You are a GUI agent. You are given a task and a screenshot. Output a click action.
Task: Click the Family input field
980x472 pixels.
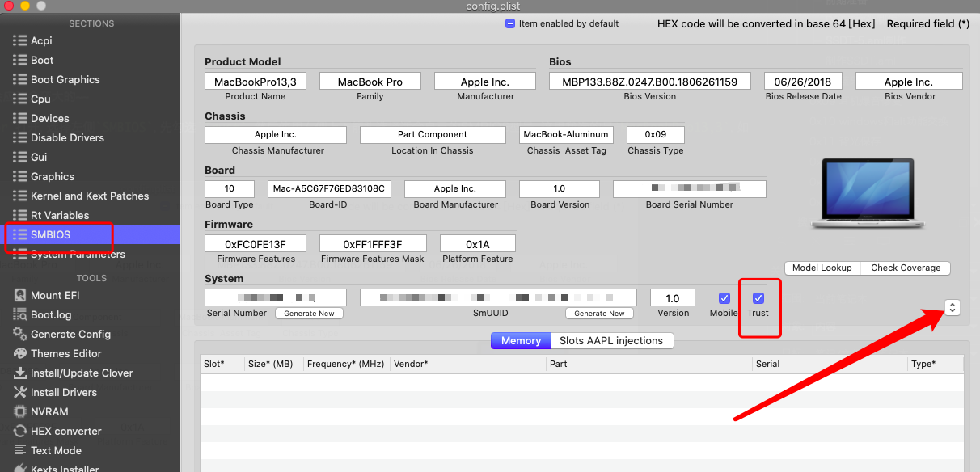pos(370,81)
